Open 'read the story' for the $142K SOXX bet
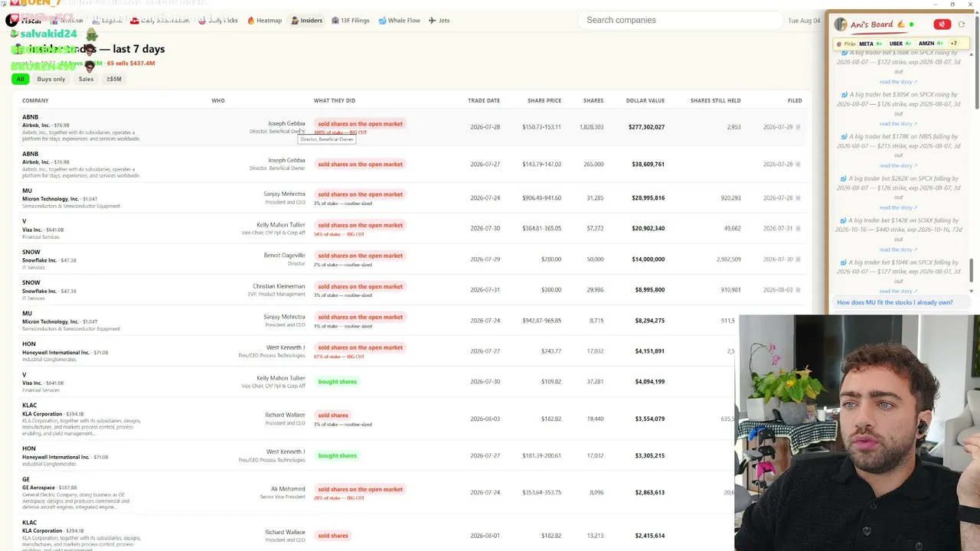 [897, 249]
